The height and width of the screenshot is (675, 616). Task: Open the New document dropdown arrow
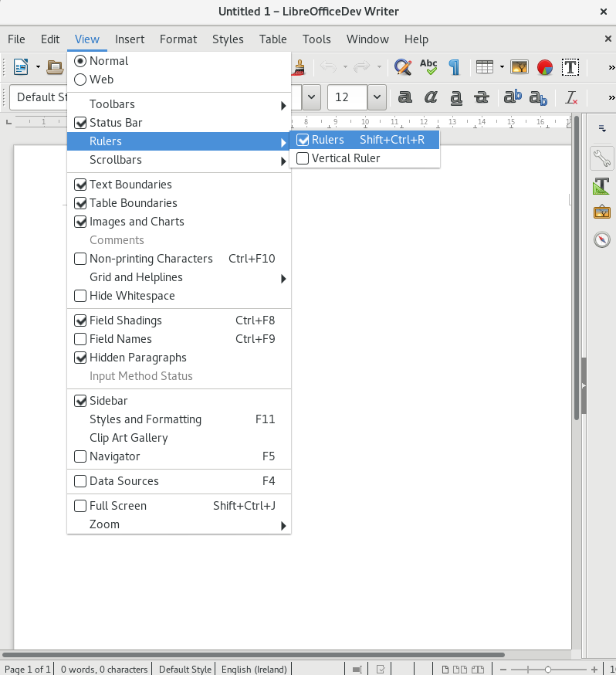pos(38,66)
